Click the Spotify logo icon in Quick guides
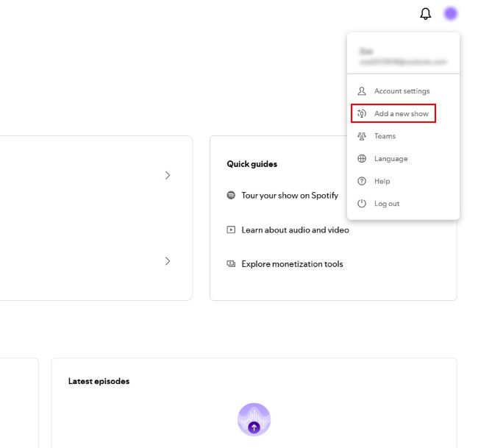This screenshot has height=448, width=478. point(231,195)
